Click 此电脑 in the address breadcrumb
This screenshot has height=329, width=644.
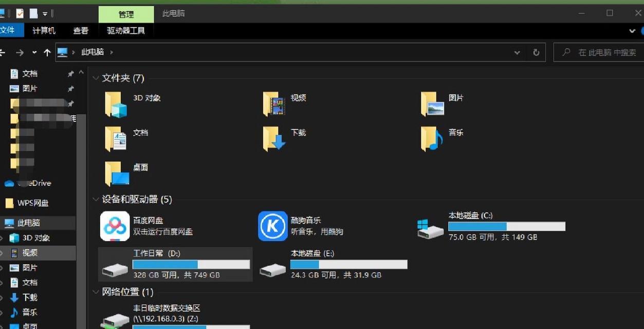(x=93, y=52)
